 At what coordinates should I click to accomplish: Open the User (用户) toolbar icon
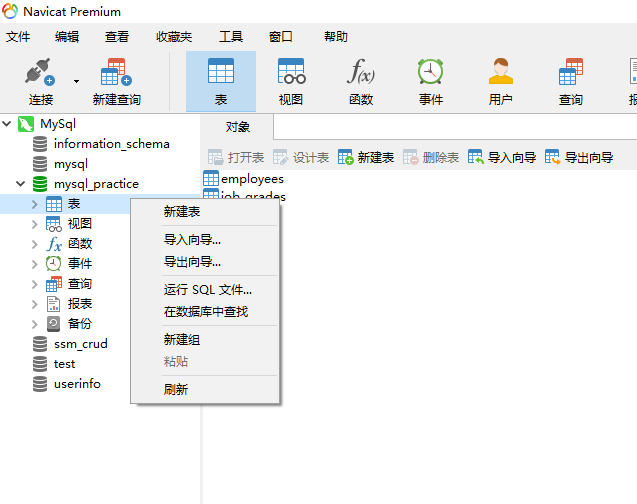(500, 71)
